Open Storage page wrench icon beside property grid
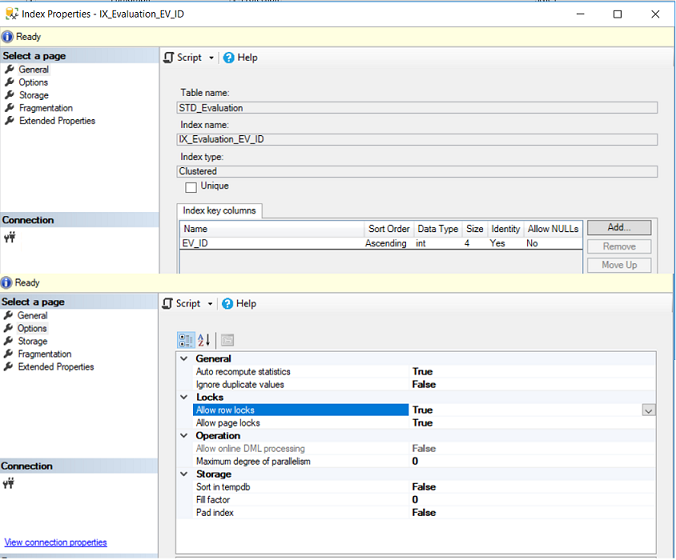The image size is (676, 560). (x=10, y=341)
